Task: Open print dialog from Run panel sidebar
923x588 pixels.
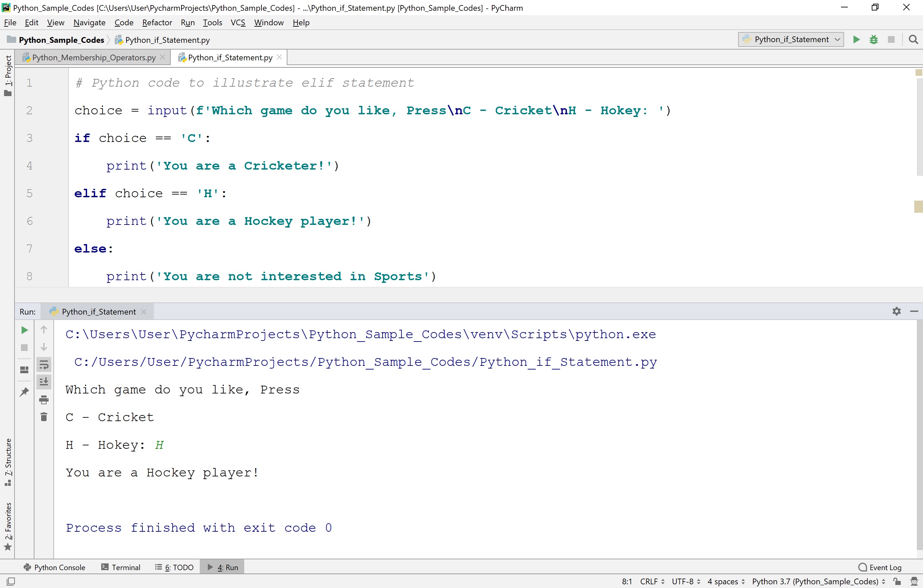Action: coord(43,399)
